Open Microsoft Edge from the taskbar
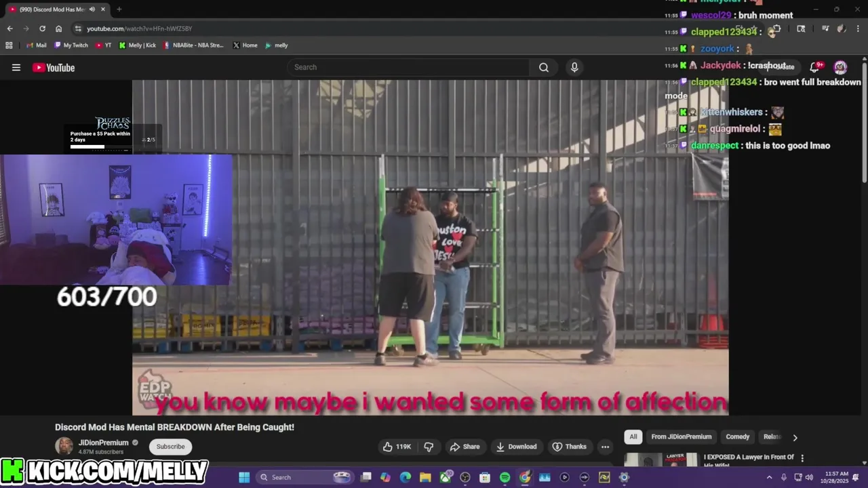868x488 pixels. pos(406,477)
